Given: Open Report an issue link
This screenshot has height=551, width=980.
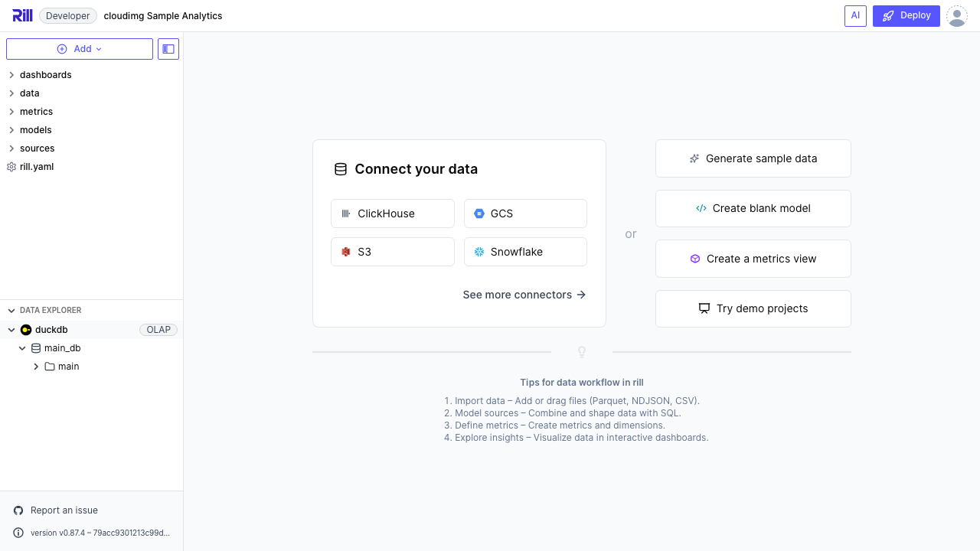Looking at the screenshot, I should click(x=64, y=510).
